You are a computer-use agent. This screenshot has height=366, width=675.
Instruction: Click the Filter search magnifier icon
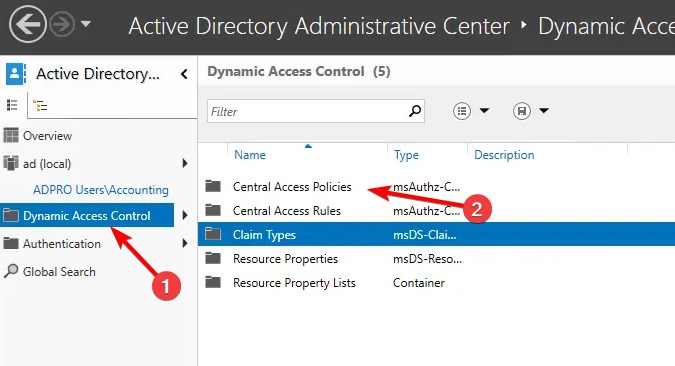point(415,111)
